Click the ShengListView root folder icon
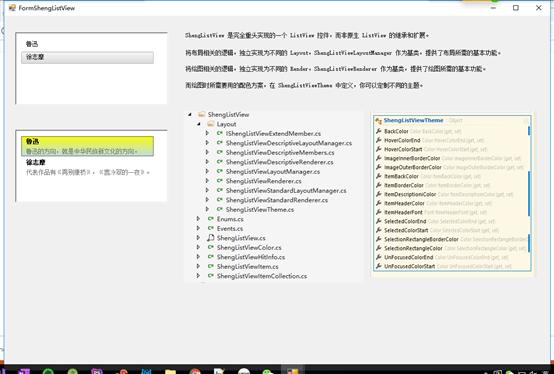Screen dimensions: 554x374 tap(201, 114)
